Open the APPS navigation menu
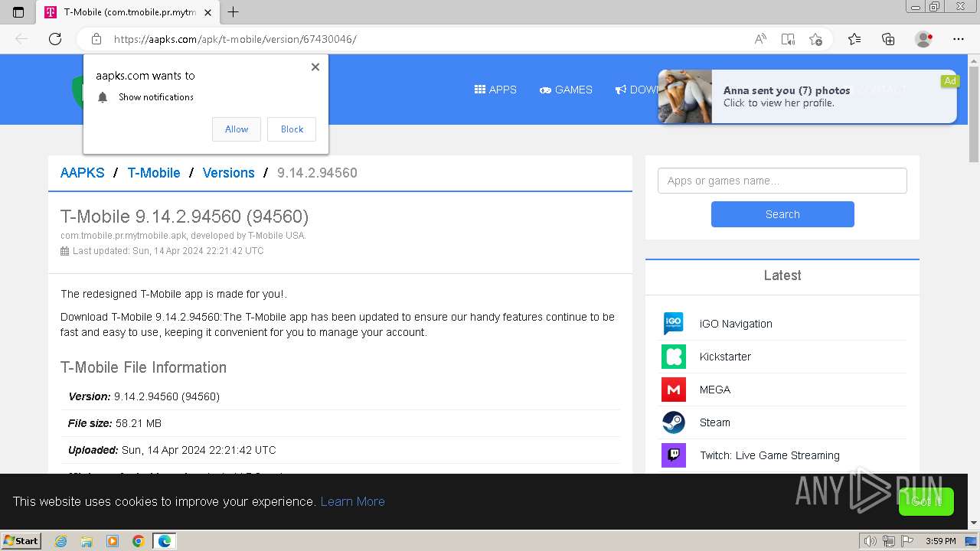The width and height of the screenshot is (980, 551). 495,90
